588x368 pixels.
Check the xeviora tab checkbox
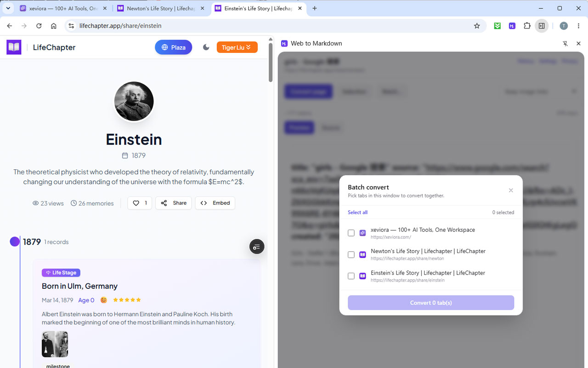tap(351, 233)
